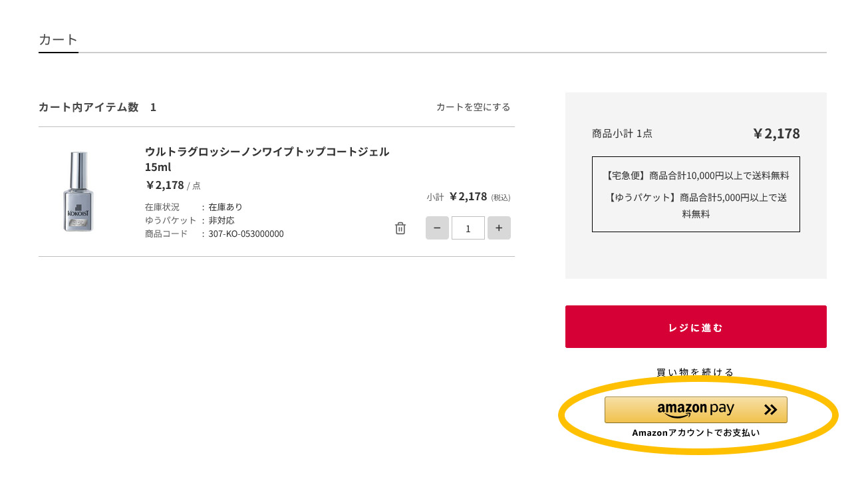This screenshot has width=868, height=499.
Task: Select the カート tab heading
Action: pos(59,39)
